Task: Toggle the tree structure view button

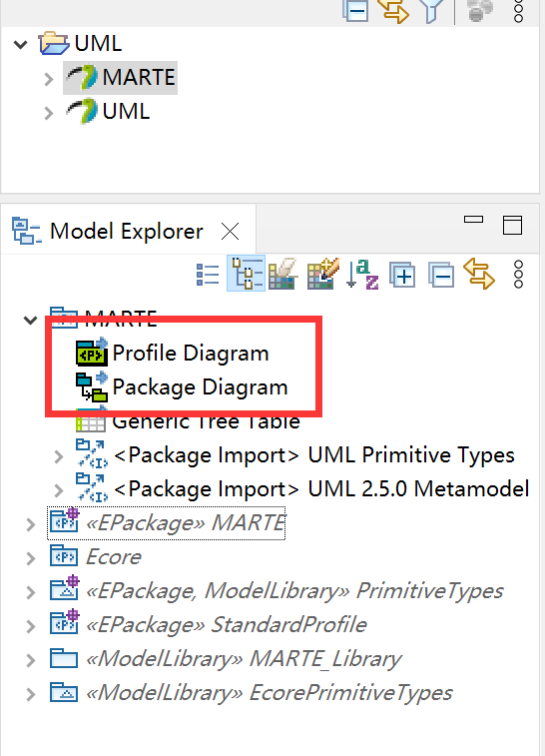Action: 247,274
